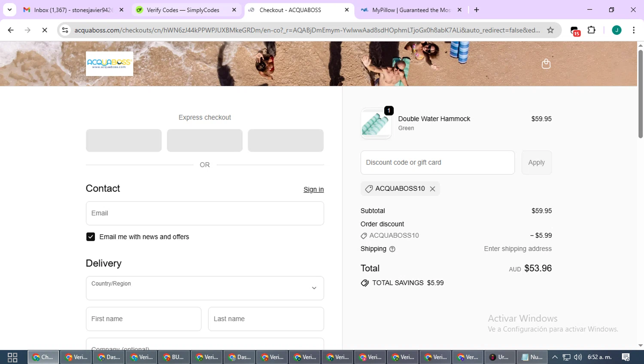Open the Nu... taskbar app
Screen dimensions: 644x364
(x=532, y=357)
